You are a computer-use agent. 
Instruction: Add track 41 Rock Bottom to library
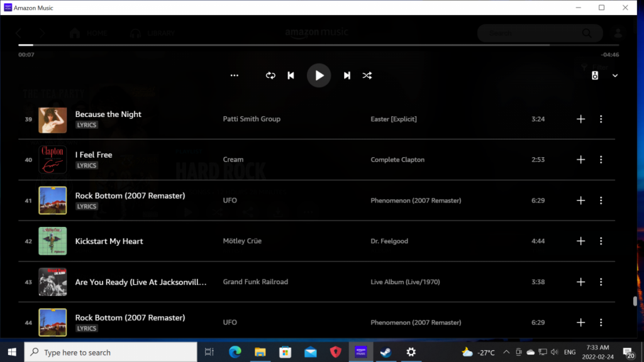[x=580, y=200]
